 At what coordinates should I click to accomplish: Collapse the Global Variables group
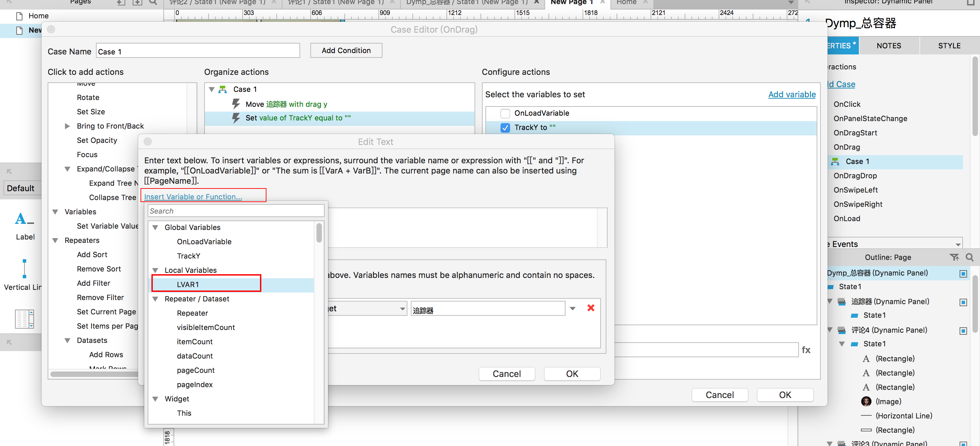point(155,227)
